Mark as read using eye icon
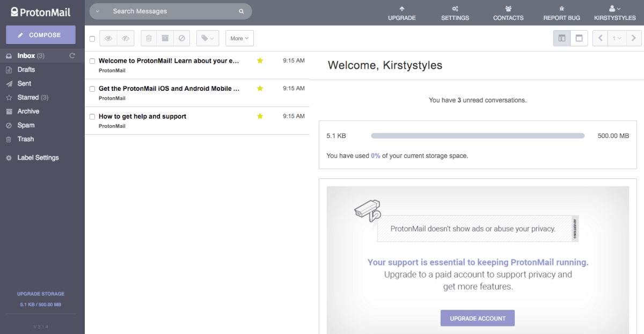Viewport: 644px width, 334px height. click(x=108, y=38)
